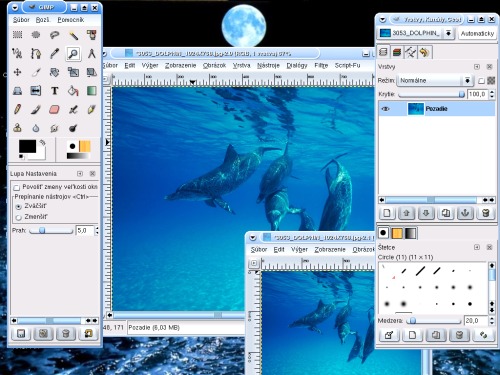Image resolution: width=500 pixels, height=375 pixels.
Task: Raise the layer with the up arrow button
Action: coord(406,213)
